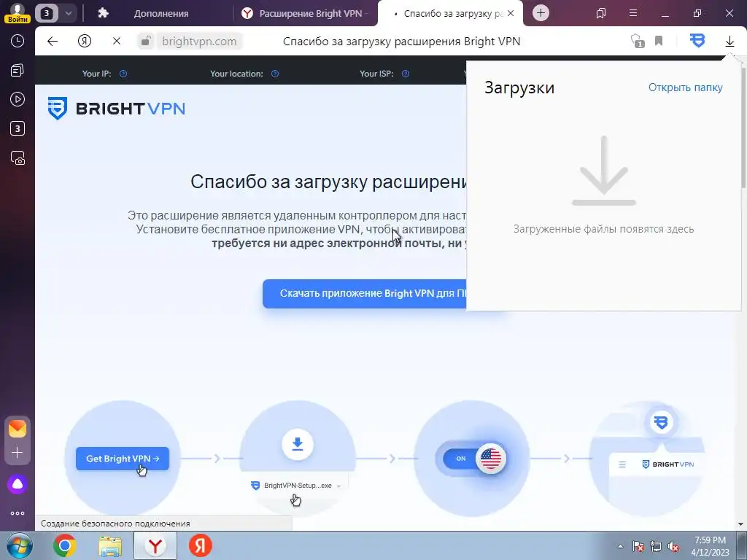The height and width of the screenshot is (560, 747).
Task: Click Yandex Browser taskbar button
Action: pyautogui.click(x=155, y=545)
